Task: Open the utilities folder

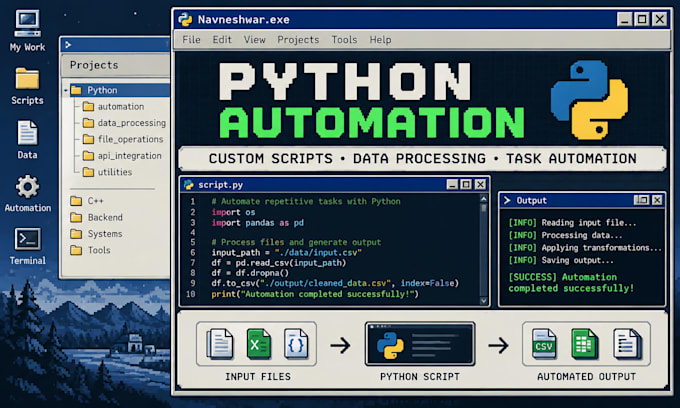Action: click(x=108, y=172)
